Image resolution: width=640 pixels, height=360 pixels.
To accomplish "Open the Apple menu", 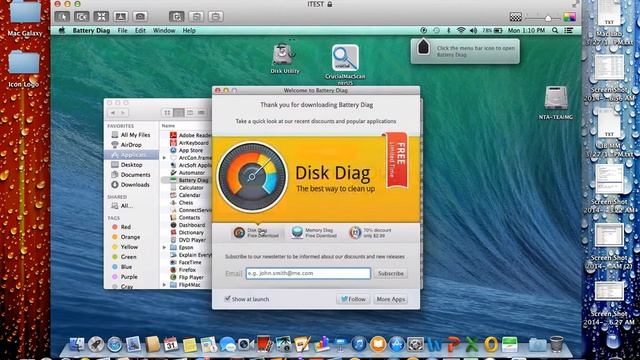I will pos(62,30).
